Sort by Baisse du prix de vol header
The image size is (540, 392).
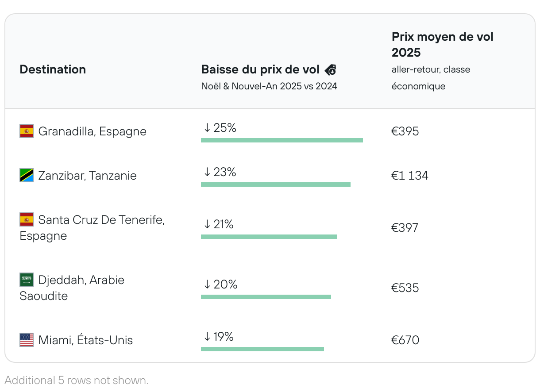[260, 69]
